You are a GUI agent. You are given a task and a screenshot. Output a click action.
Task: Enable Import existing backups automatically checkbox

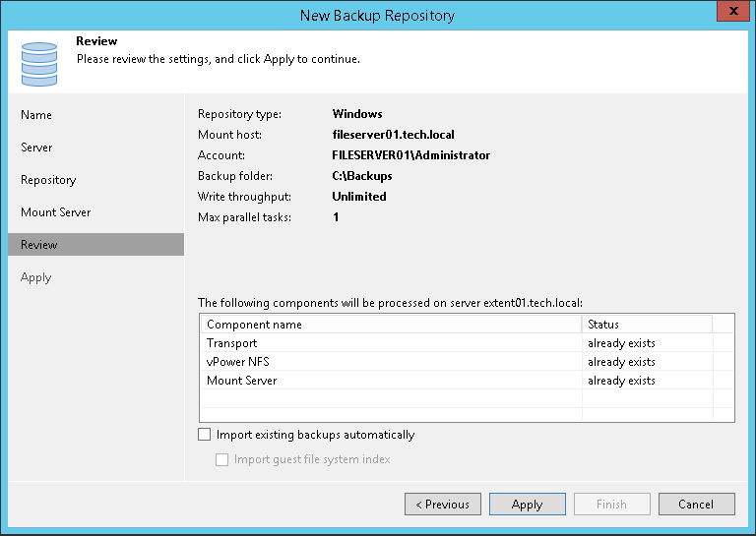point(205,434)
